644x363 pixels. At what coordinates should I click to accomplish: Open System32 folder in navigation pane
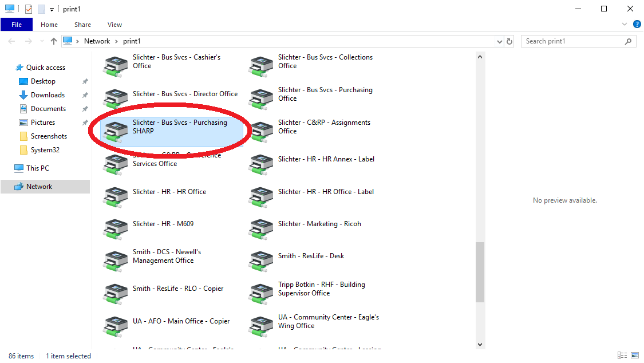[45, 150]
